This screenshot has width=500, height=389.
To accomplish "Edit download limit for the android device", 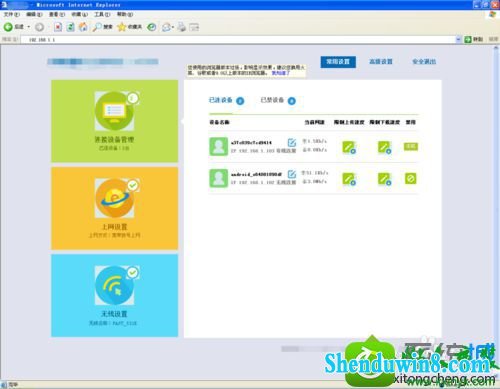I will pyautogui.click(x=384, y=179).
